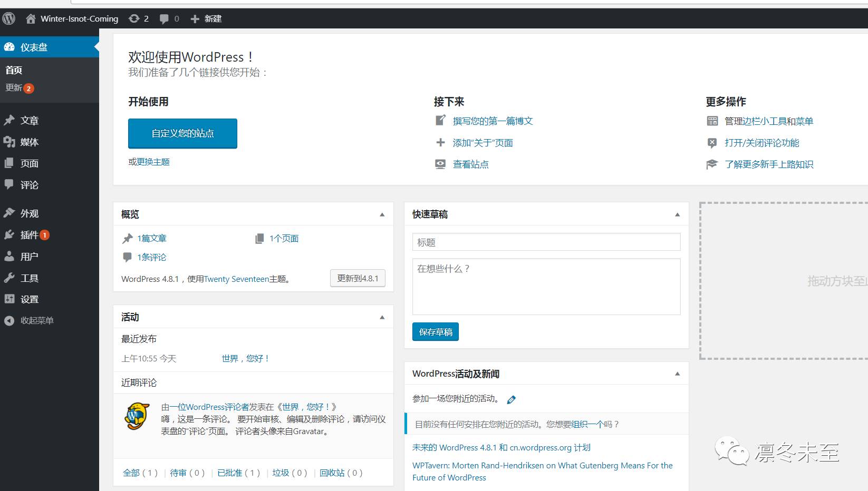The height and width of the screenshot is (491, 868).
Task: Open the Twenty Seventeen theme link
Action: click(236, 279)
